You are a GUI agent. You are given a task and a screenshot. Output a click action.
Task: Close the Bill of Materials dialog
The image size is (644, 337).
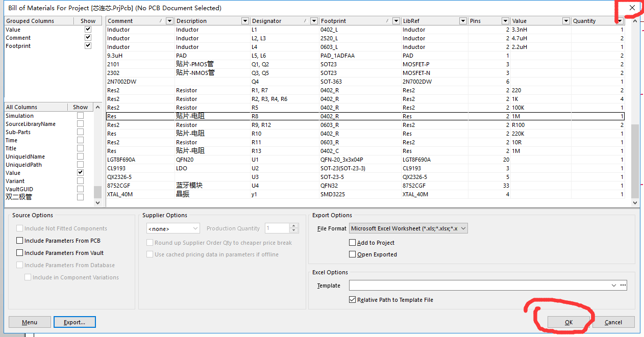(632, 8)
